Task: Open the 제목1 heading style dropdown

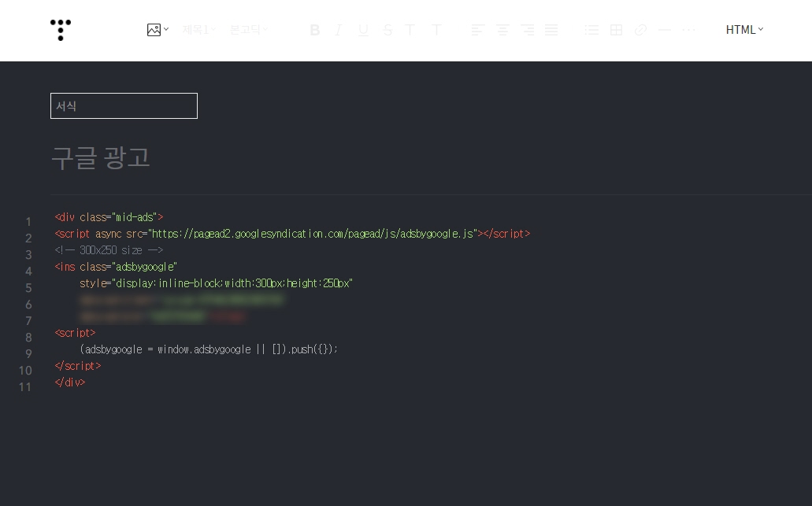Action: 198,30
